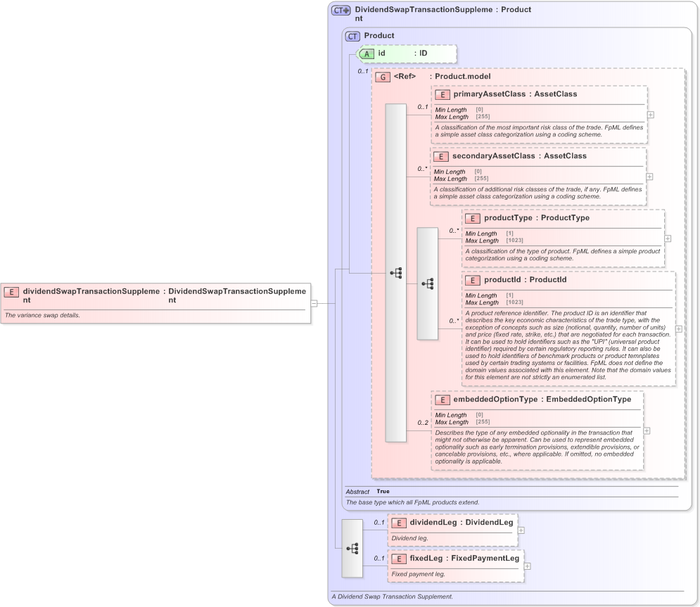700x607 pixels.
Task: Select the dividendLeg element name
Action: tap(433, 522)
